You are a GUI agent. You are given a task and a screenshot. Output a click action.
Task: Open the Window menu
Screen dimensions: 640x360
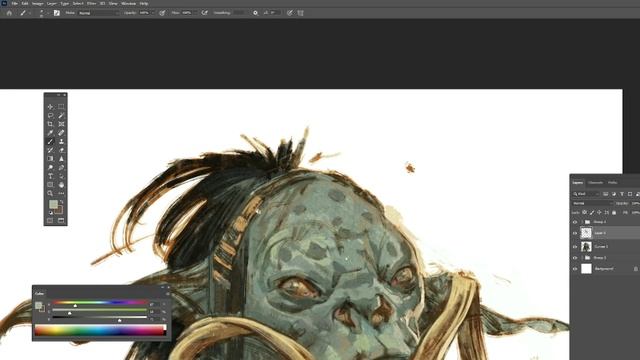point(128,3)
